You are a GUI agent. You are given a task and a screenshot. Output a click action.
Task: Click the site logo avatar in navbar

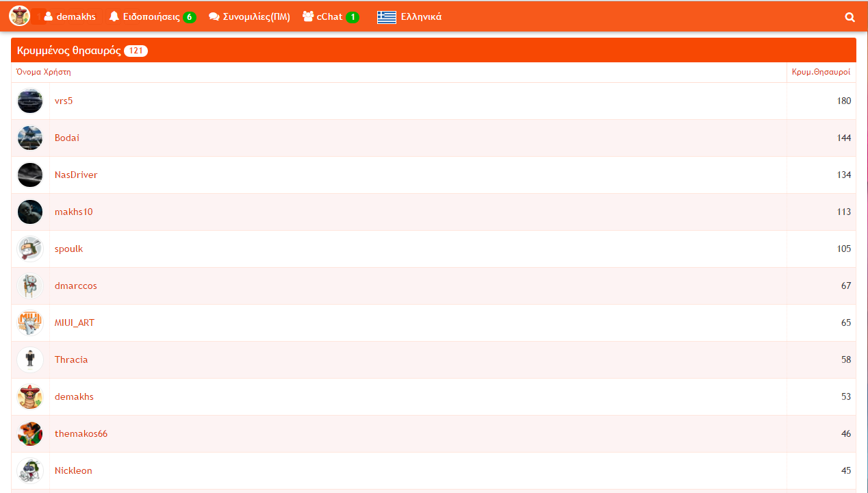pyautogui.click(x=20, y=16)
